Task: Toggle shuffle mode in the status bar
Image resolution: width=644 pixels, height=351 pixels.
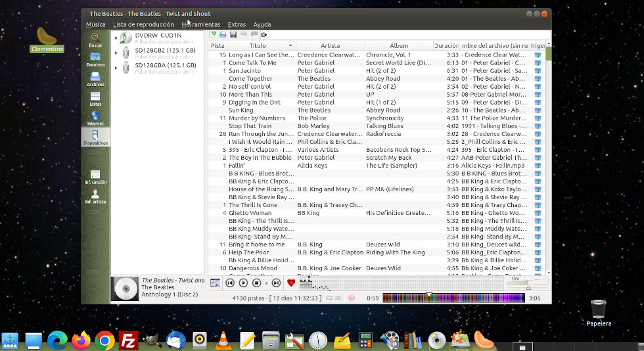Action: [337, 298]
